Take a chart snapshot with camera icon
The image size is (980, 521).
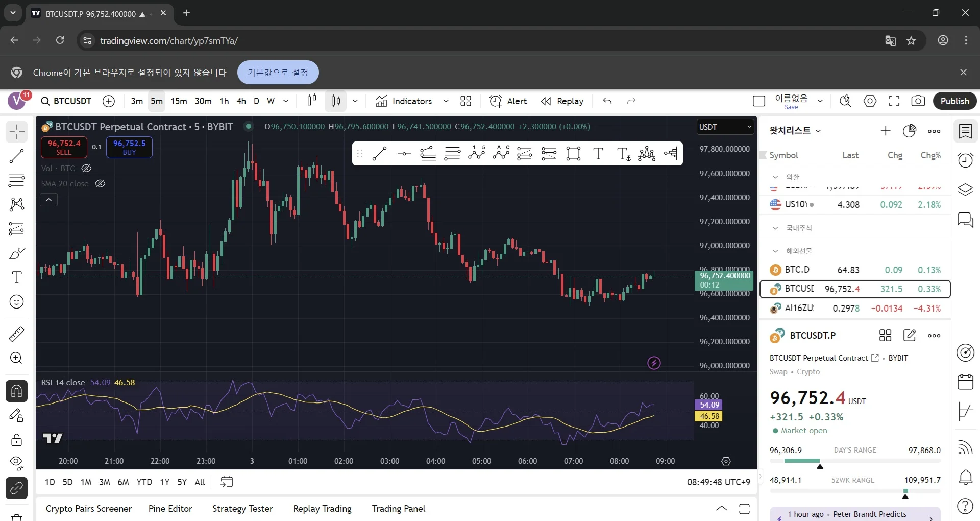tap(918, 101)
